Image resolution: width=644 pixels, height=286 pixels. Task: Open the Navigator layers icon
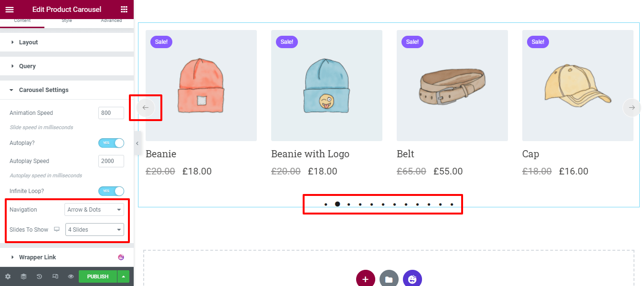coord(23,276)
